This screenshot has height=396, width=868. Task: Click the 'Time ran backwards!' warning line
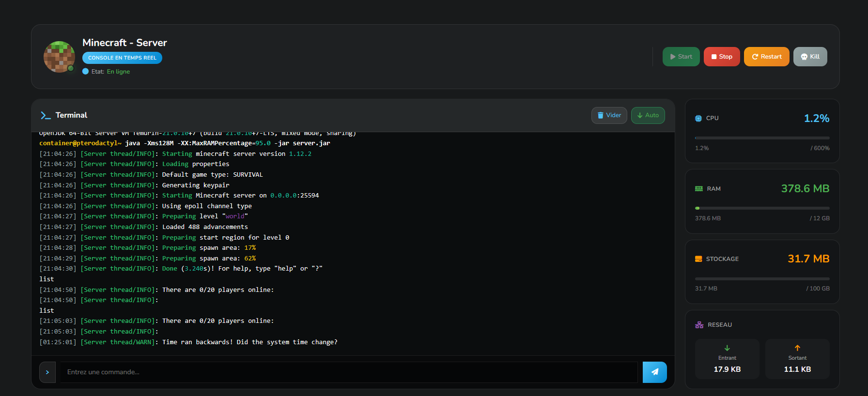pos(188,342)
